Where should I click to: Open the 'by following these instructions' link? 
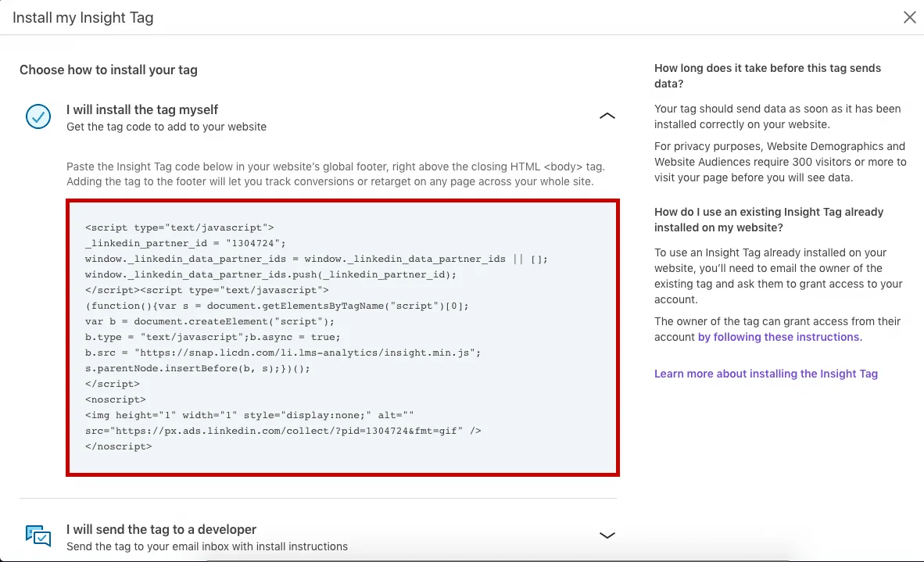779,337
